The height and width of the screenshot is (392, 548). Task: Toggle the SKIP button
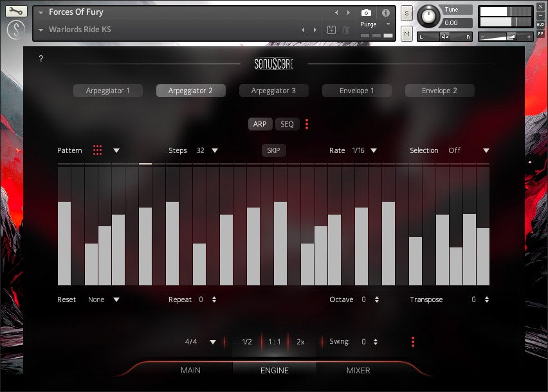(x=273, y=150)
